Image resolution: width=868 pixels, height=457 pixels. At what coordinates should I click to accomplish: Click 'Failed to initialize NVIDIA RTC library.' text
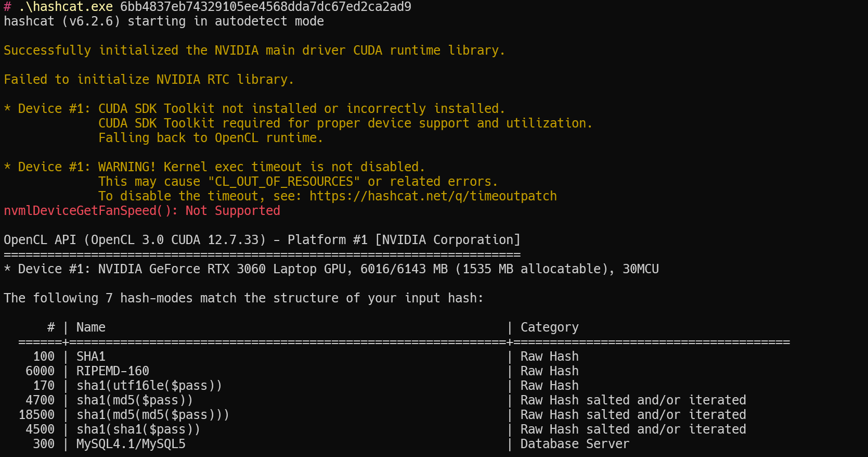tap(149, 80)
